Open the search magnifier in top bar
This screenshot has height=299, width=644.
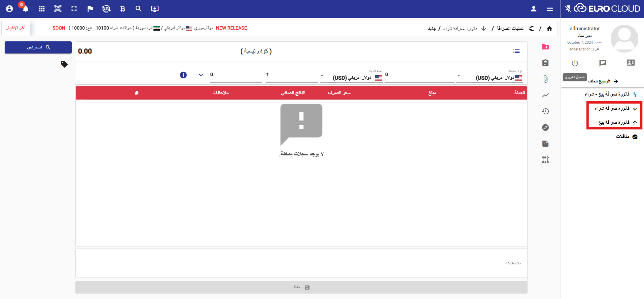(x=138, y=9)
